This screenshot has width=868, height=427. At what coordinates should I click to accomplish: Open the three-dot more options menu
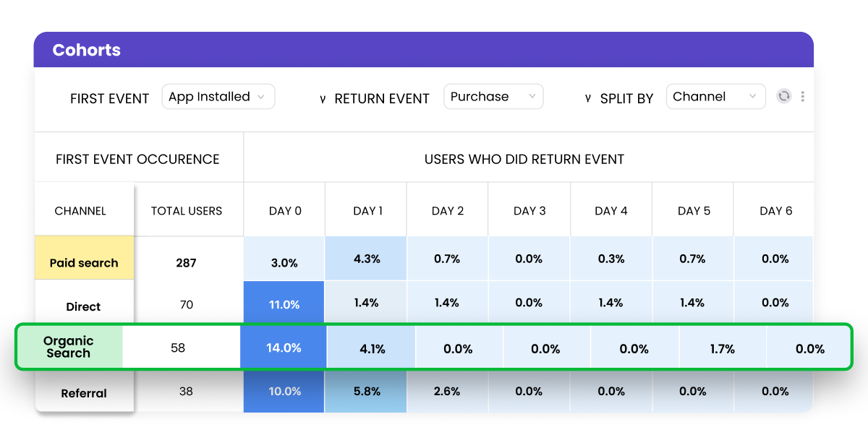[x=803, y=96]
